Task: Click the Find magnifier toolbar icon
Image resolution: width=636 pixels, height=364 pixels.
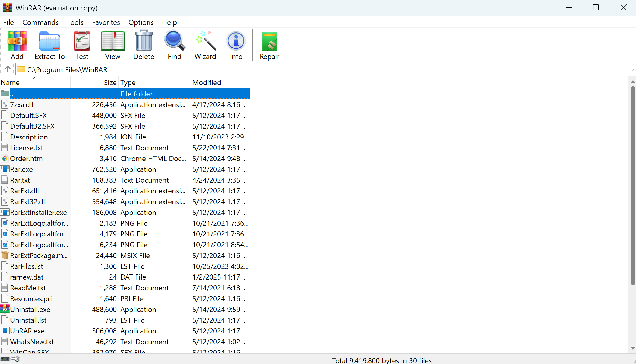Action: [175, 41]
